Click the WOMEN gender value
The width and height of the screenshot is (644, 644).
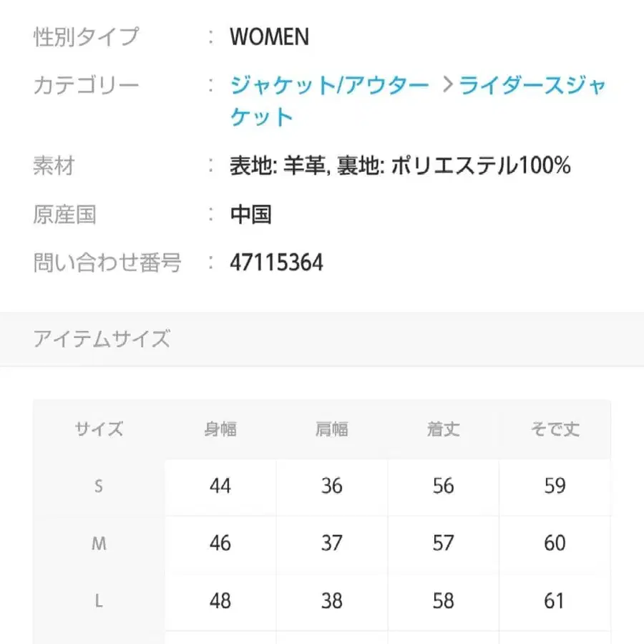[268, 36]
